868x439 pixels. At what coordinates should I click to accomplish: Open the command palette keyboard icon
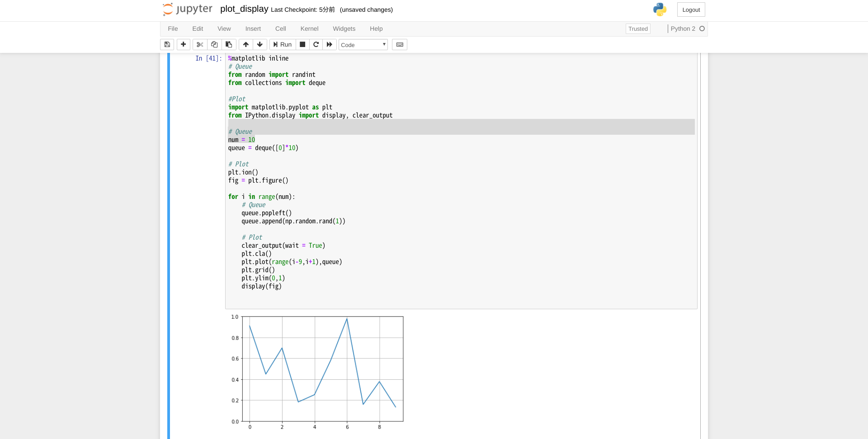tap(400, 44)
